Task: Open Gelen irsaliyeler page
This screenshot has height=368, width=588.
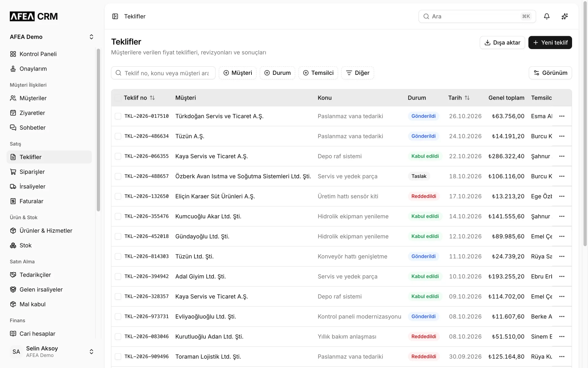Action: tap(49, 289)
